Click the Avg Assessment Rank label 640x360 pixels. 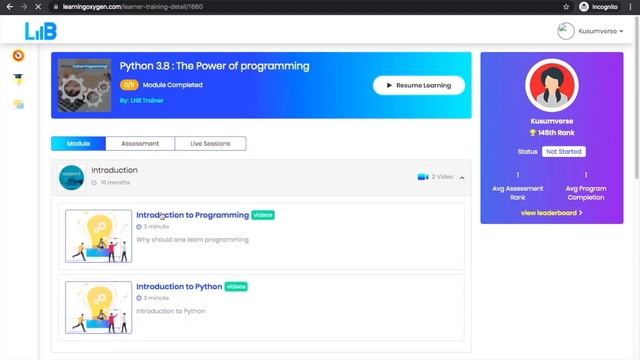coord(518,193)
